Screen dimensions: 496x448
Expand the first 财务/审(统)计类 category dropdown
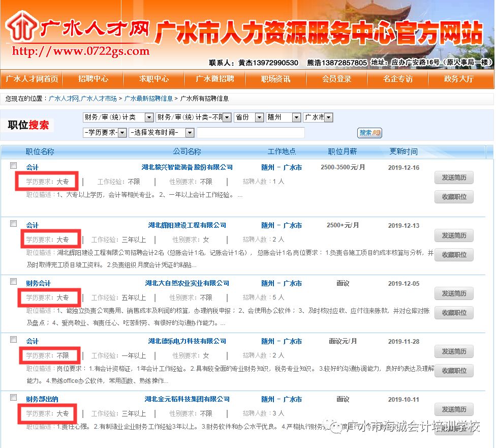(x=118, y=117)
